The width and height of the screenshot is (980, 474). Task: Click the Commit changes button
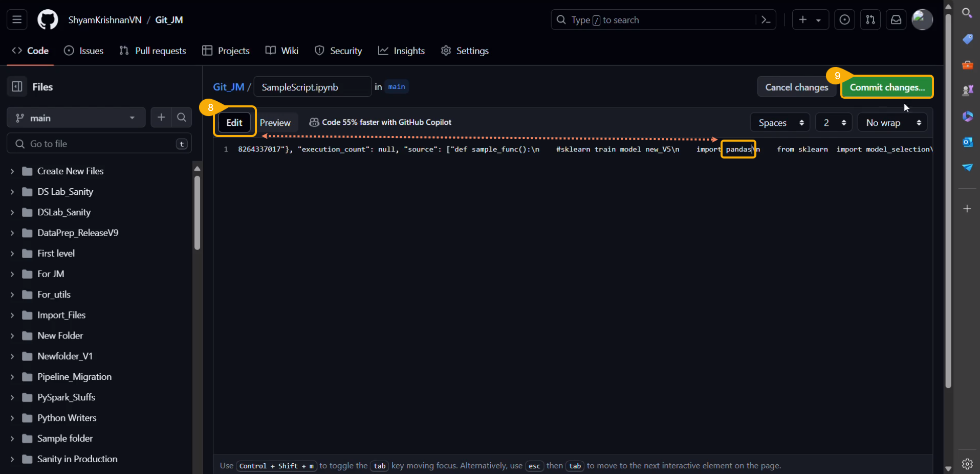point(887,87)
